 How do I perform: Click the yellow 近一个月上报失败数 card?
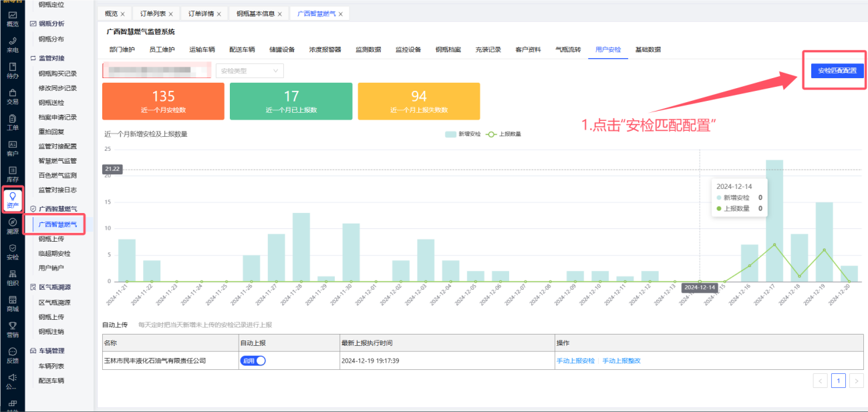[419, 101]
